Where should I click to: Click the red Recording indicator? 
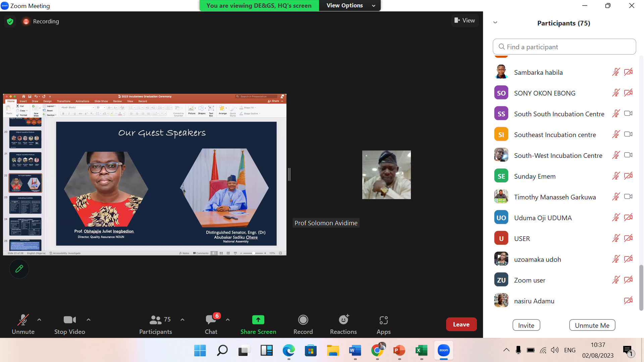26,21
